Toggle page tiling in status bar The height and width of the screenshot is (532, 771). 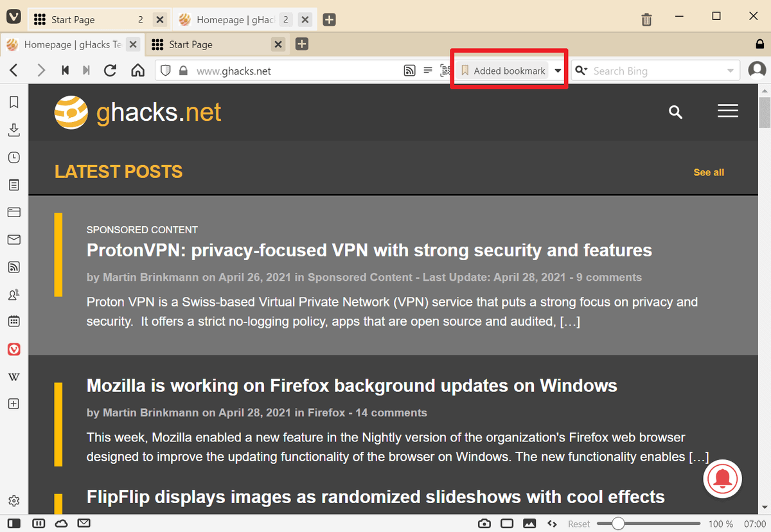507,524
